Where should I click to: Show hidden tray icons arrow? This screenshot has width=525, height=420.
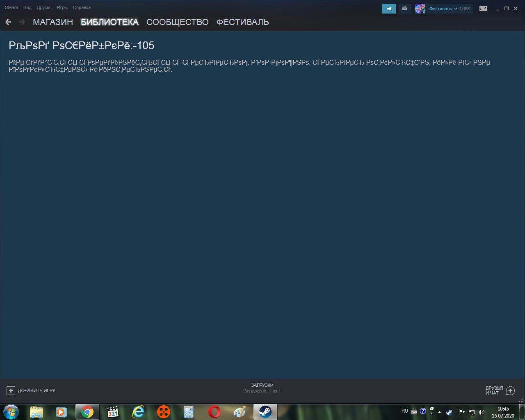coord(439,412)
